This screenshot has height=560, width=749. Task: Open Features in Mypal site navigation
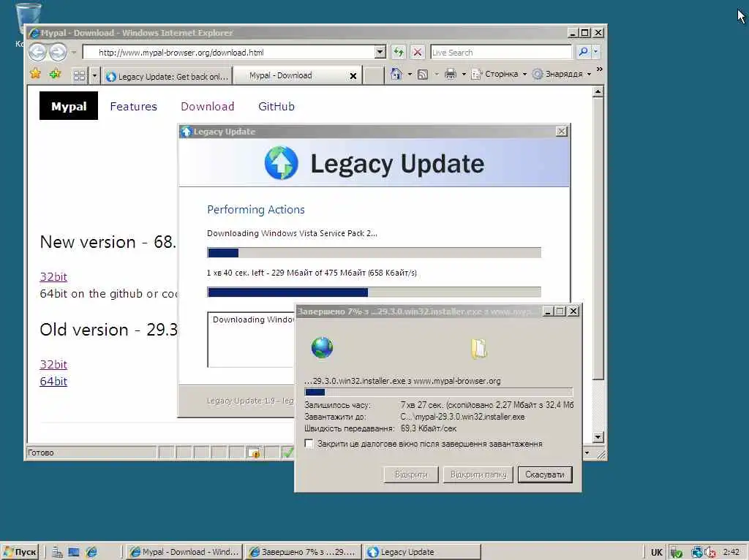coord(133,107)
